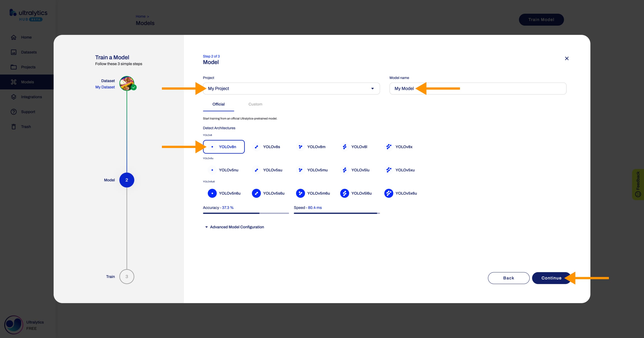
Task: Click the Model name input field
Action: pos(477,88)
